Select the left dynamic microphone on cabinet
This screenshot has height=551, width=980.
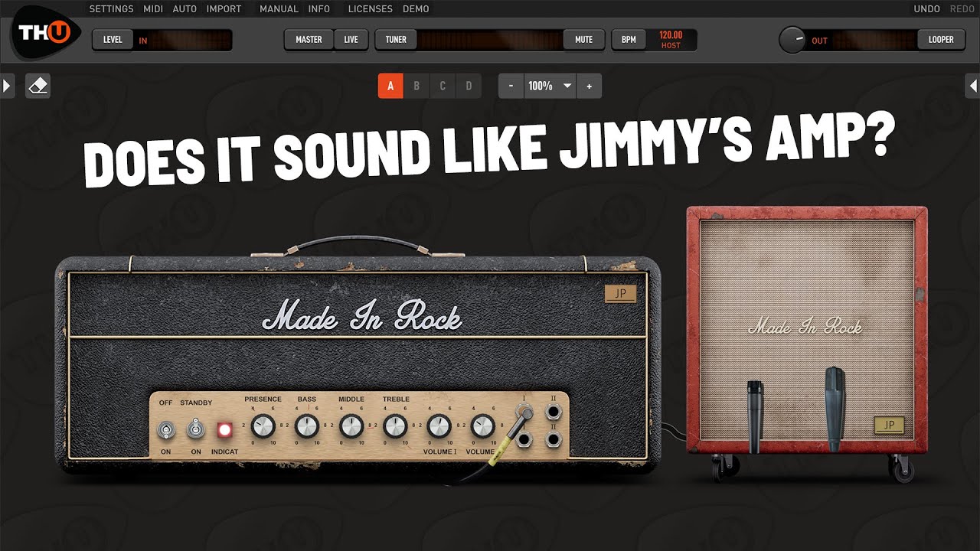pos(755,417)
